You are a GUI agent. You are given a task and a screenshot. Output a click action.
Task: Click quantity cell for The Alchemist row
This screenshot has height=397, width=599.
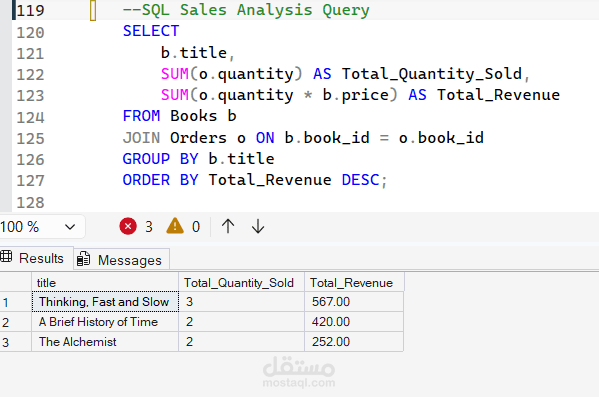pyautogui.click(x=241, y=342)
